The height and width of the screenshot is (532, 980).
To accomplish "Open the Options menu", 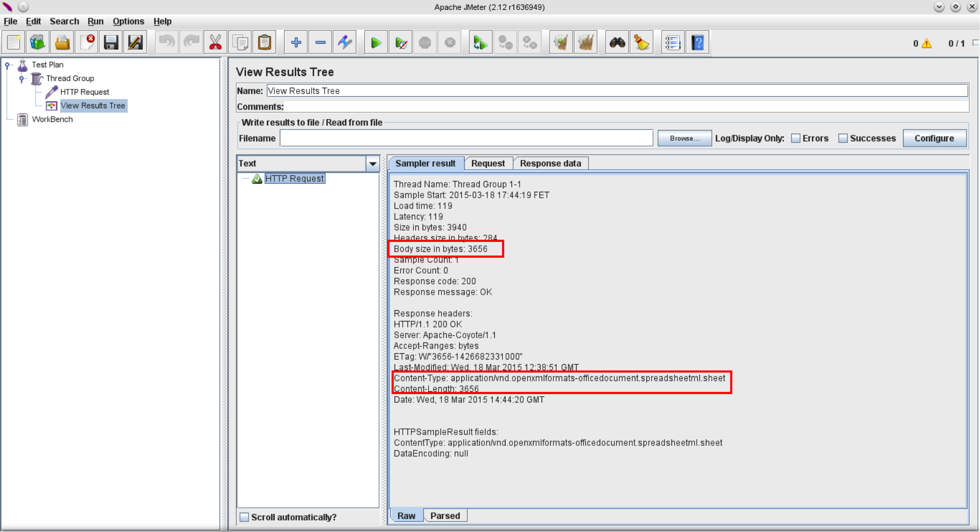I will 128,21.
